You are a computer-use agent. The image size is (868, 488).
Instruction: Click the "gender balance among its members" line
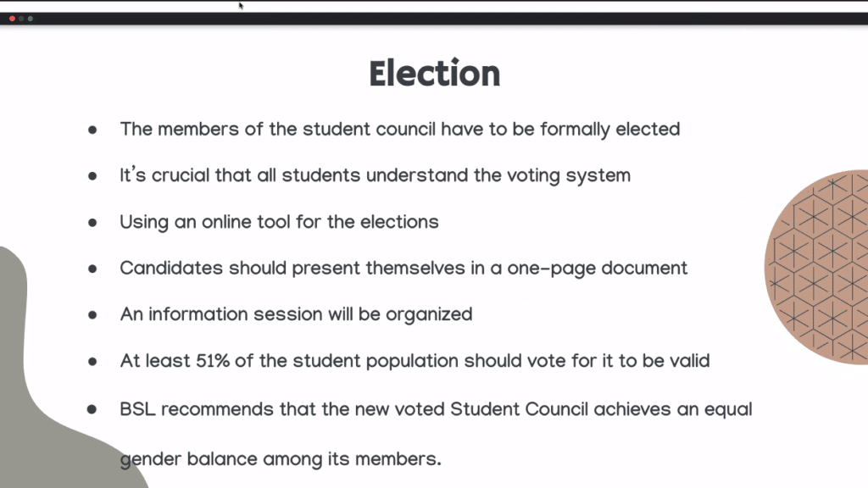point(281,459)
